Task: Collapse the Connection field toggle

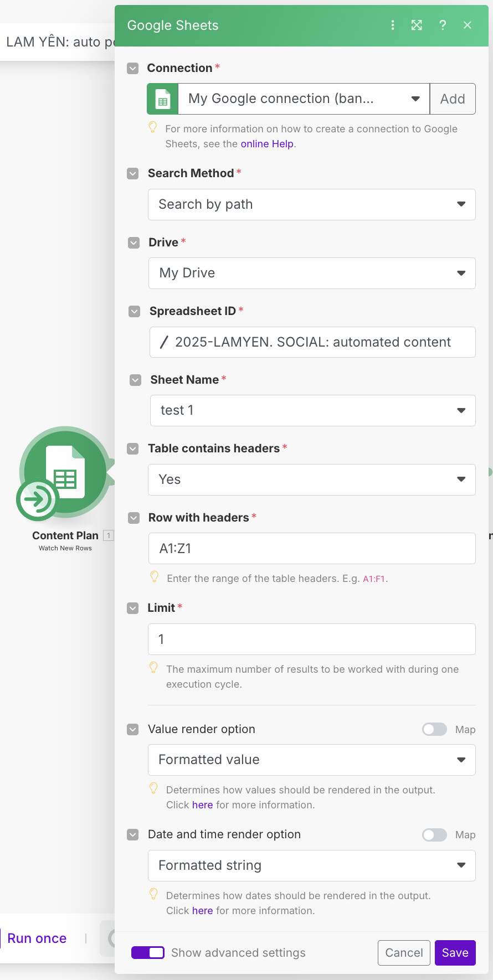Action: 132,69
